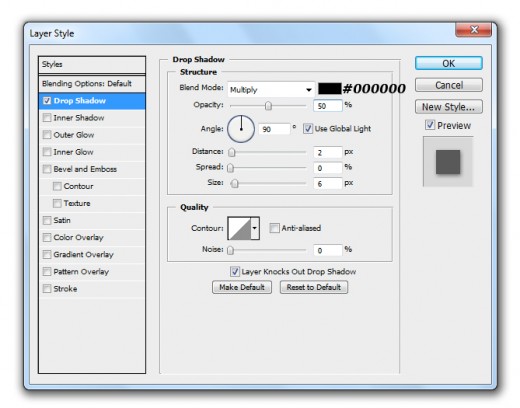Viewport: 520px width, 408px height.
Task: Toggle Layer Knocks Out Drop Shadow
Action: click(x=235, y=271)
